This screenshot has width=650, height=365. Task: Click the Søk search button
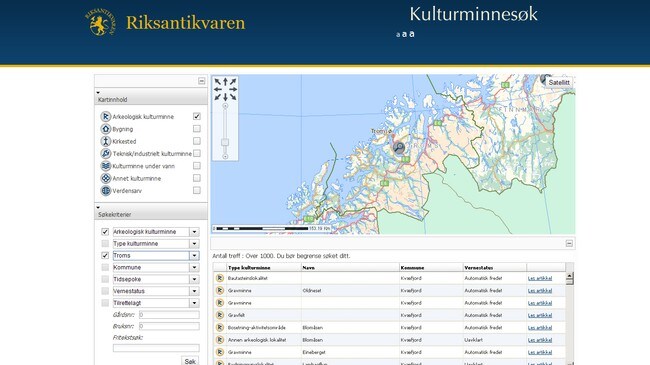click(x=190, y=361)
